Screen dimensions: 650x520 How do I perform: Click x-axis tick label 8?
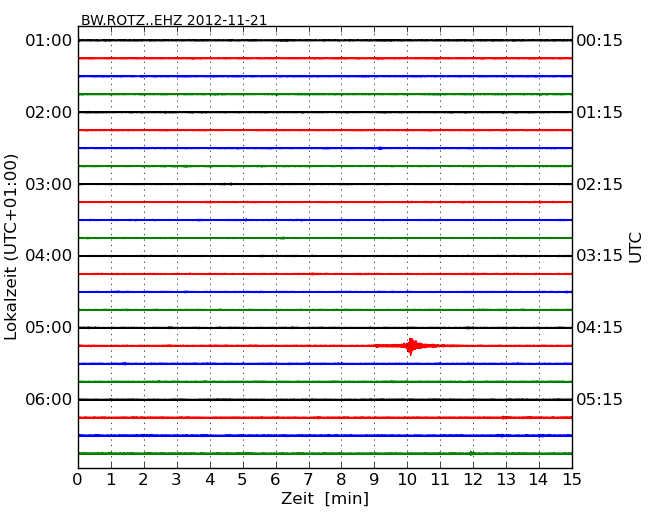coord(341,480)
